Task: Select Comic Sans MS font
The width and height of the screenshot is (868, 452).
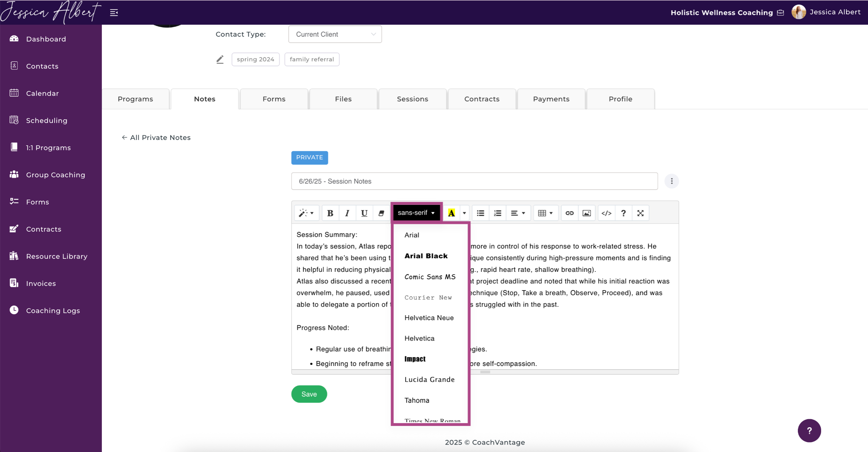Action: pos(430,276)
